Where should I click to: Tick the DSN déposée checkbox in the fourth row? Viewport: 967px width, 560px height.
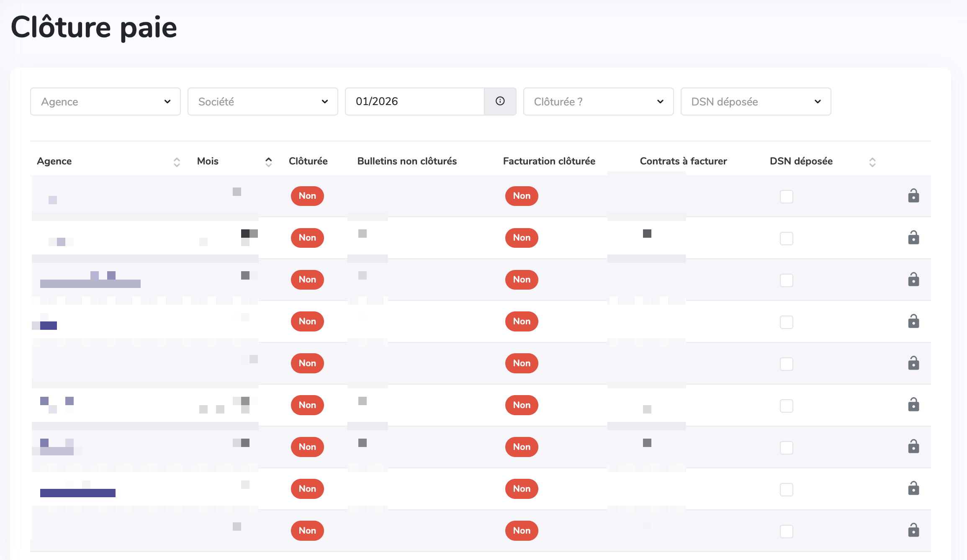(786, 322)
